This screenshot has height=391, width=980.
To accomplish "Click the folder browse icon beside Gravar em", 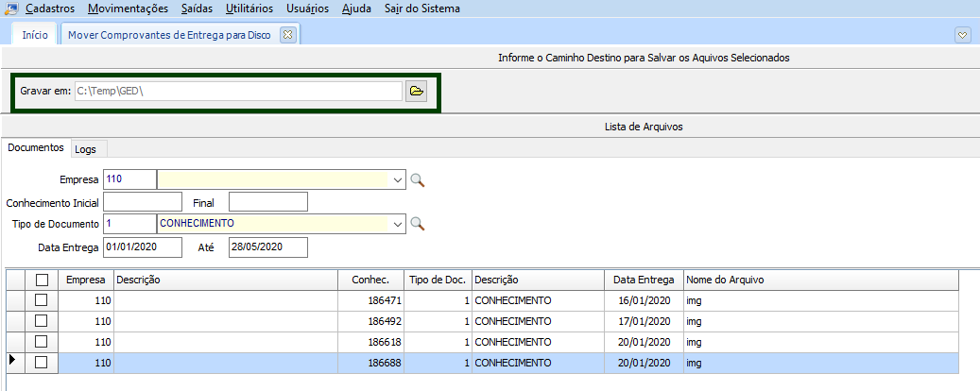I will pos(416,92).
